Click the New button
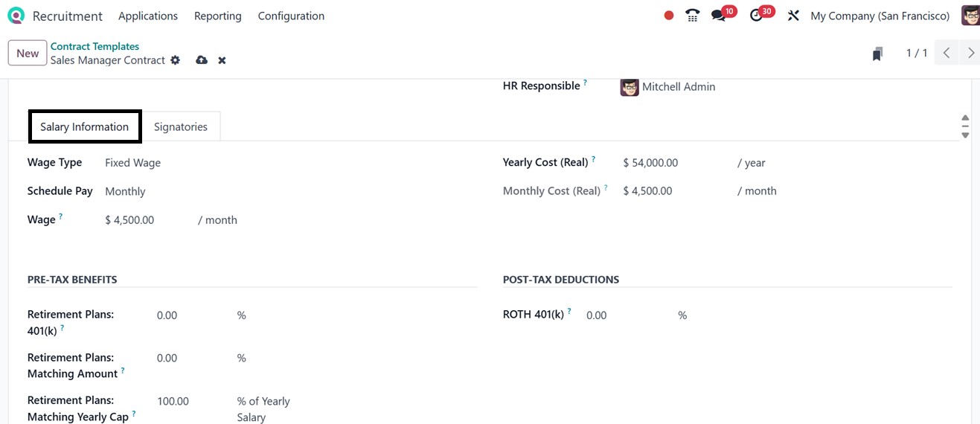Viewport: 980px width, 424px height. 28,53
